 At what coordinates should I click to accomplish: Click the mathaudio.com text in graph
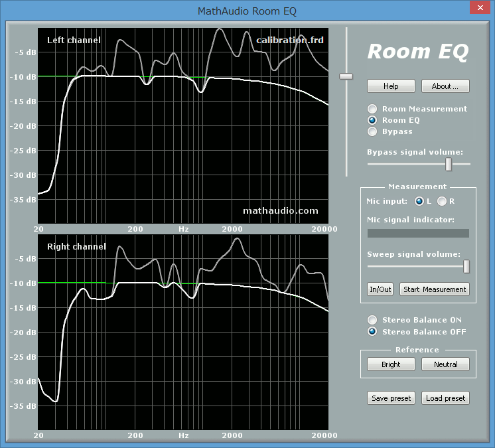(280, 210)
